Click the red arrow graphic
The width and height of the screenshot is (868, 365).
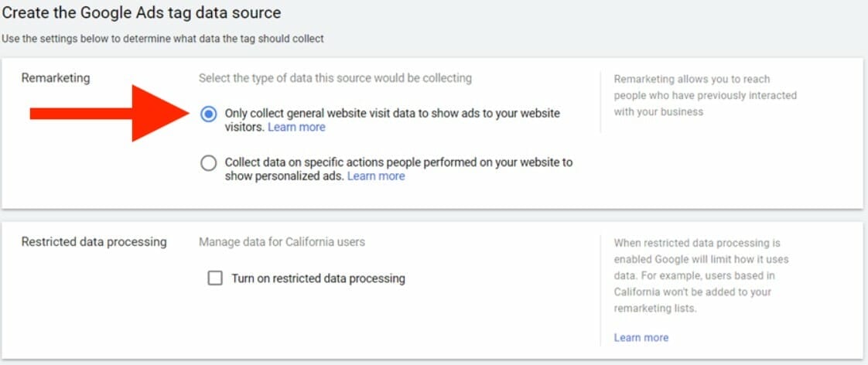coord(110,114)
